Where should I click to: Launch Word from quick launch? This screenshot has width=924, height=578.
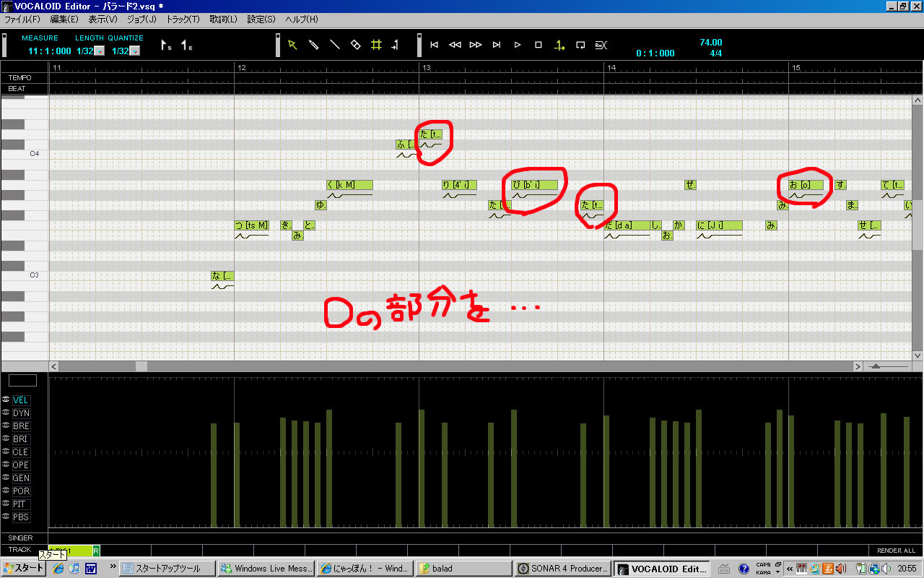tap(91, 569)
